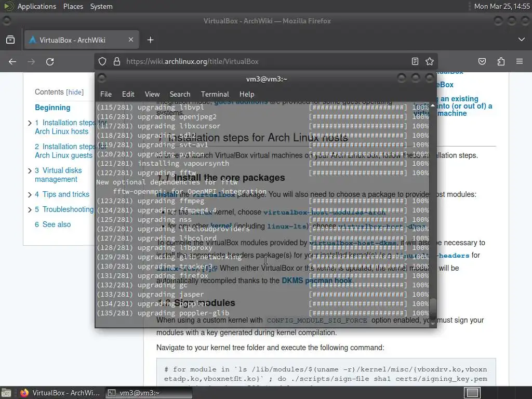The height and width of the screenshot is (399, 532).
Task: Bookmark this page with star icon
Action: pyautogui.click(x=430, y=61)
